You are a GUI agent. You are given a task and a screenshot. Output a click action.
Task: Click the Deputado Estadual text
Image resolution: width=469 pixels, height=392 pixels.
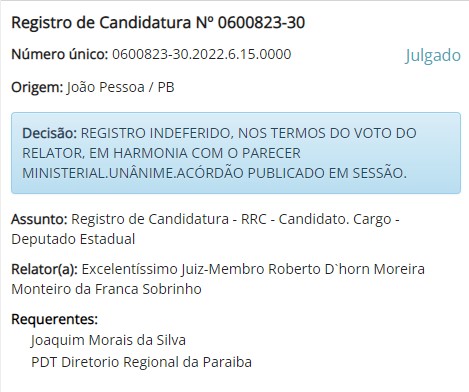[73, 239]
